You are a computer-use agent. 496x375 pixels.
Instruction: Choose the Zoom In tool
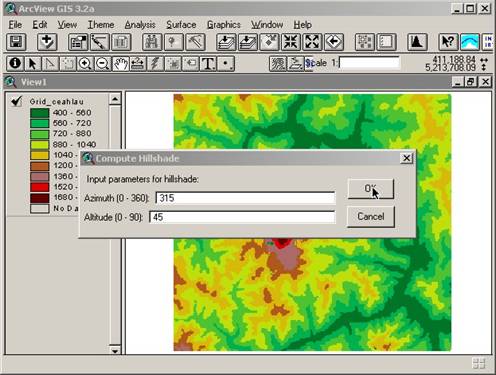(85, 63)
